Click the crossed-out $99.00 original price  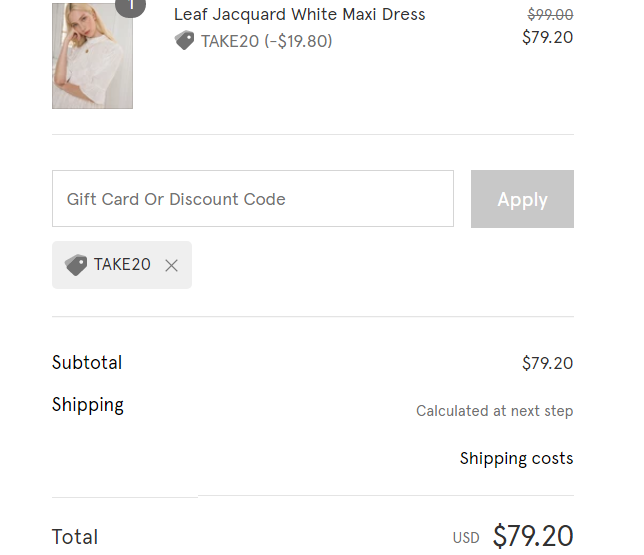click(550, 15)
